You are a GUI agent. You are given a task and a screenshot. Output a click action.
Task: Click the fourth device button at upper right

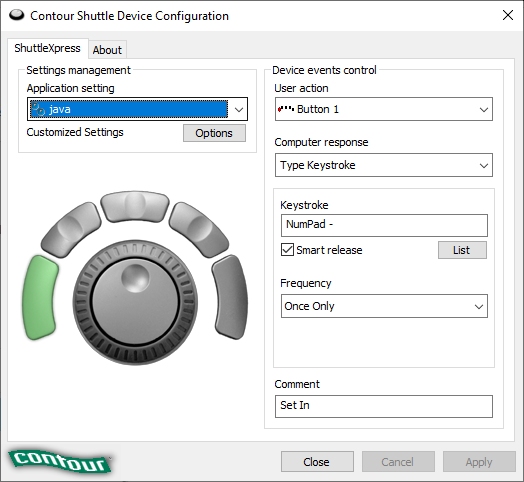199,229
